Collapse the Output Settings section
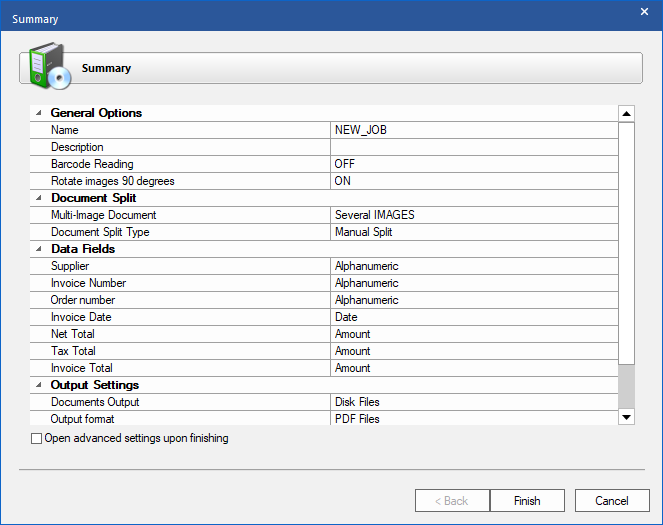 click(38, 385)
